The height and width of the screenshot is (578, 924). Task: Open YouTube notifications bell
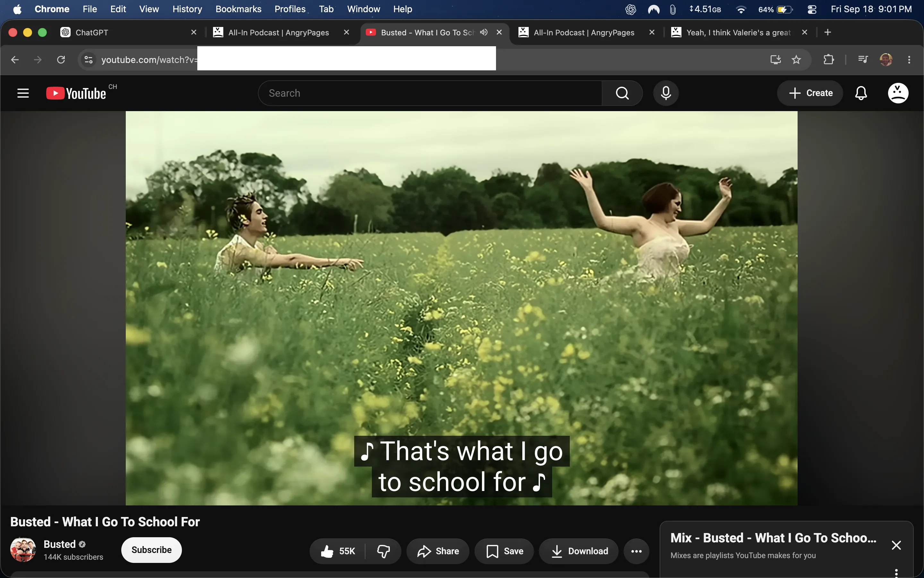[861, 93]
